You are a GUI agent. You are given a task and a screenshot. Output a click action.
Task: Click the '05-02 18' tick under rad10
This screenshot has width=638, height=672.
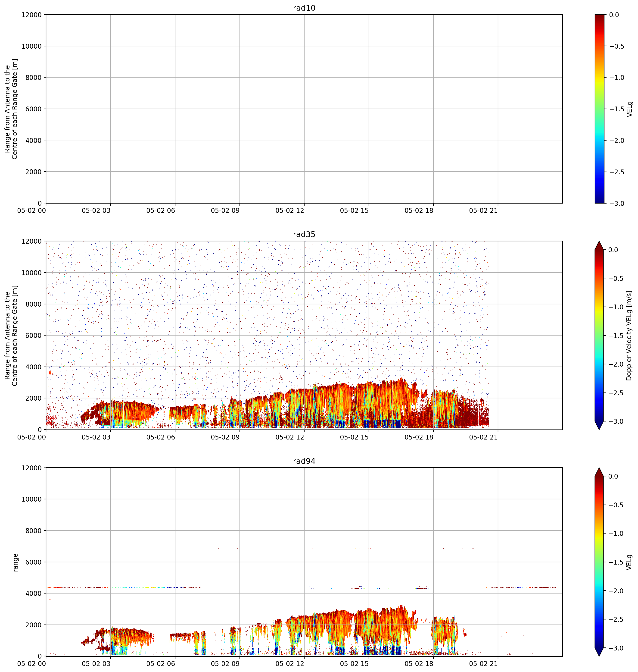(419, 211)
